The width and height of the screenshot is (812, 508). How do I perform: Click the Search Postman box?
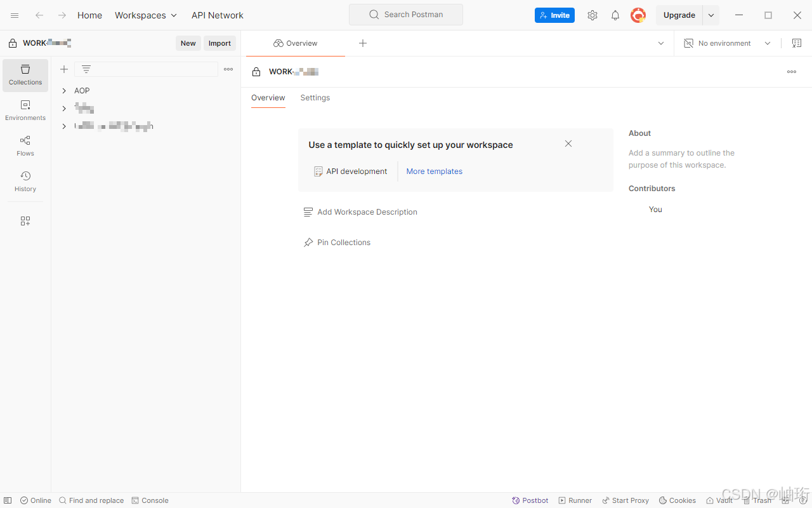tap(406, 15)
